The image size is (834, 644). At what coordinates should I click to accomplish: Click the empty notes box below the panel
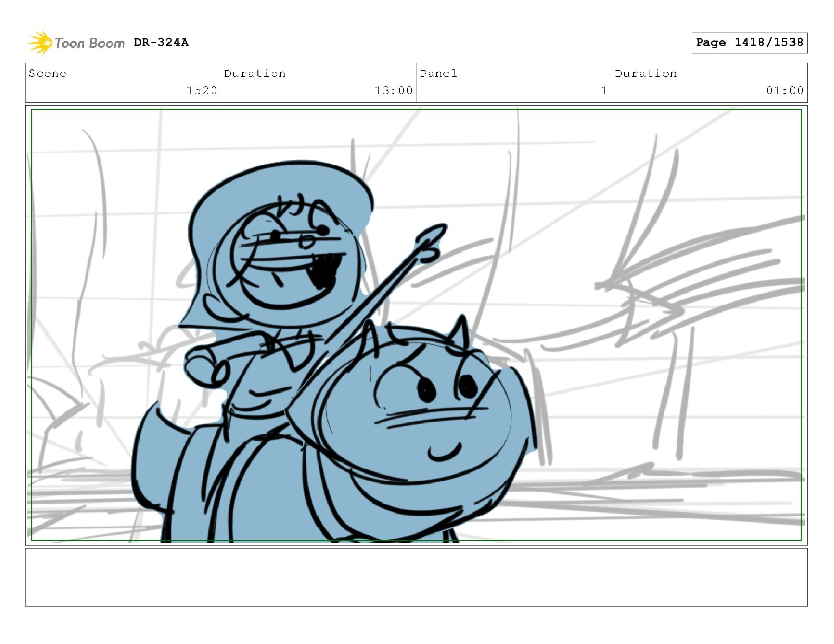coord(416,577)
